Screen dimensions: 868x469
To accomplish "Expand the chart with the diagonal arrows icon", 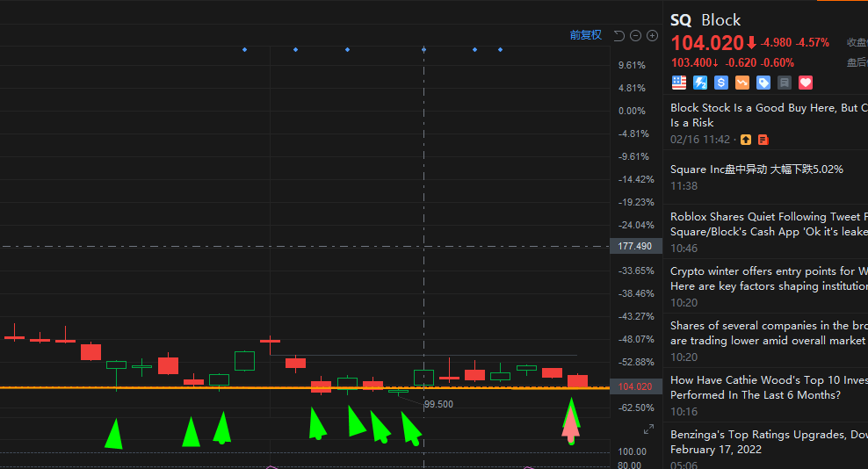I will click(x=648, y=429).
